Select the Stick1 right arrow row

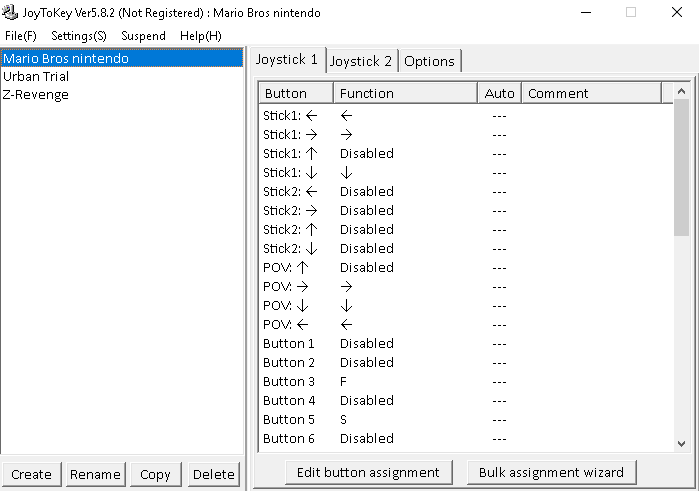tap(466, 135)
